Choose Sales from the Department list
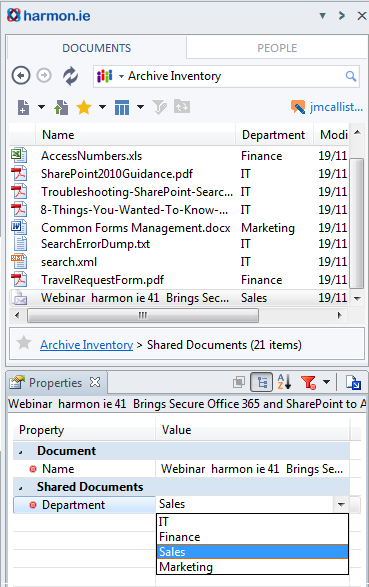The width and height of the screenshot is (369, 587). (x=252, y=552)
